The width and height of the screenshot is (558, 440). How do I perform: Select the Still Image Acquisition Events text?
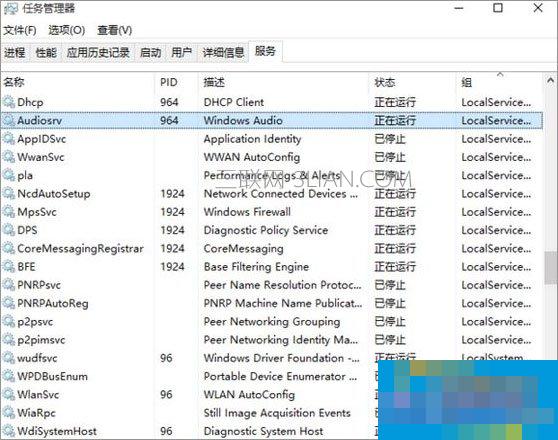tap(277, 413)
